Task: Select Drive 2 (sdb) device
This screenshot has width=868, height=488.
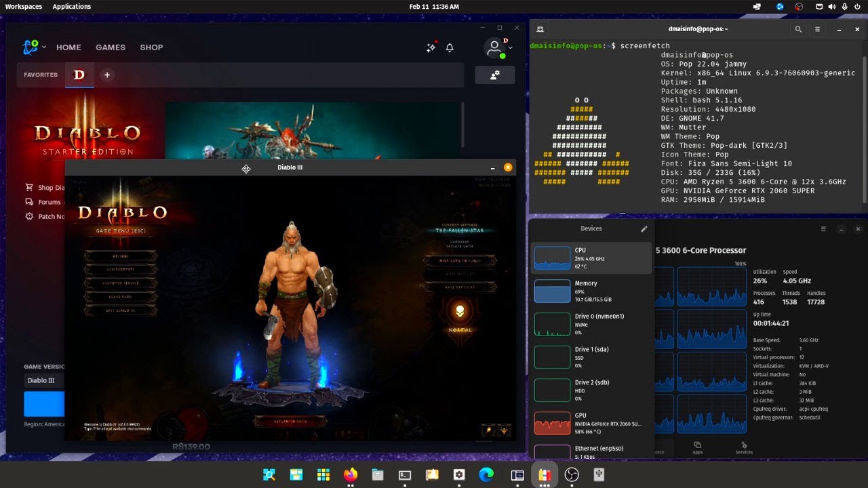Action: click(x=591, y=390)
